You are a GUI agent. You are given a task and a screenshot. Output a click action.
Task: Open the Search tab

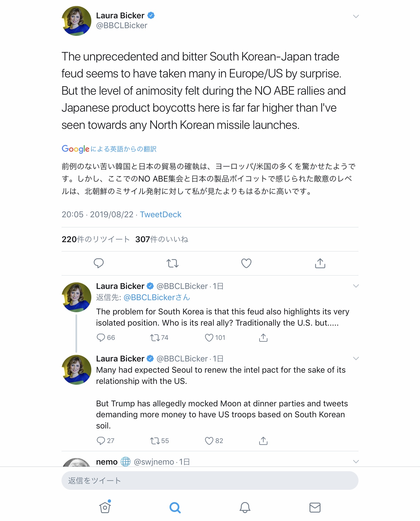175,507
